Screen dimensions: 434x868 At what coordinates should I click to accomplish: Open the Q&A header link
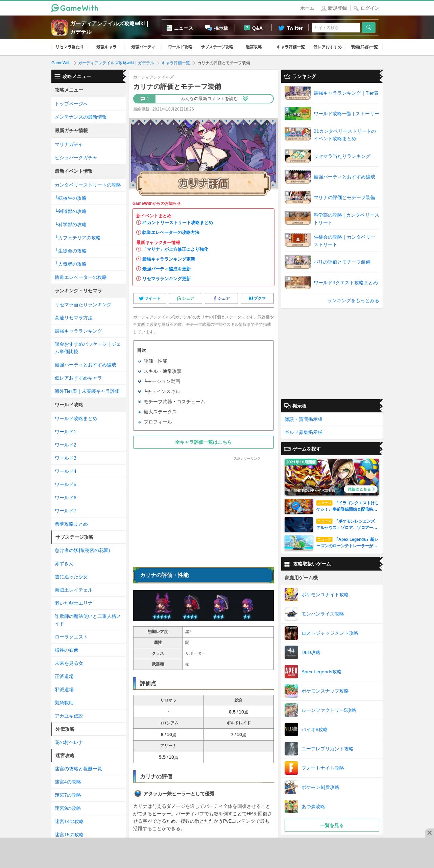pos(254,28)
